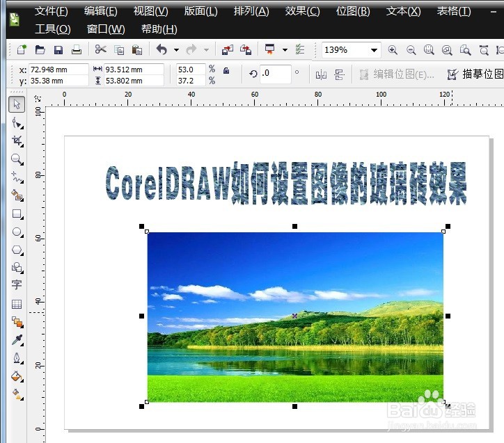The width and height of the screenshot is (504, 443).
Task: Toggle the lock ratio padlock
Action: tap(226, 71)
